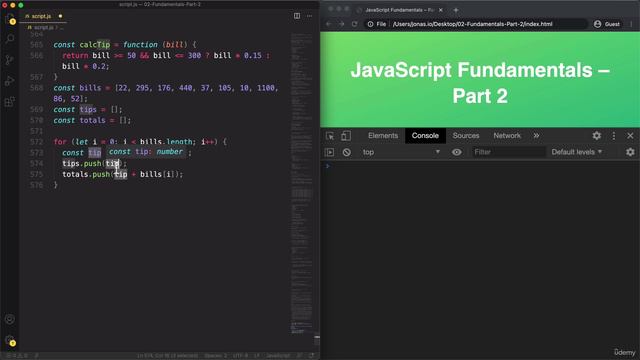Select the JavaScript Fundamentals browser tab
Image resolution: width=640 pixels, height=360 pixels.
[x=399, y=10]
